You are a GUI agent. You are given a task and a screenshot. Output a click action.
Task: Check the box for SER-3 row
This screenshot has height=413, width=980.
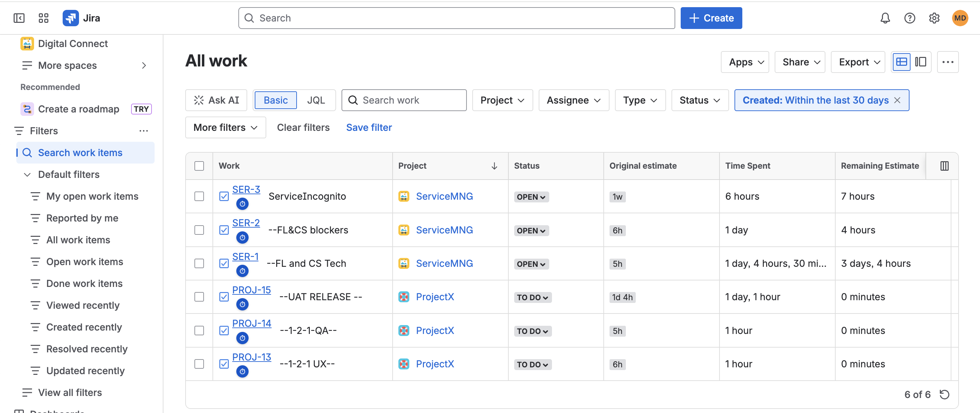pos(199,196)
